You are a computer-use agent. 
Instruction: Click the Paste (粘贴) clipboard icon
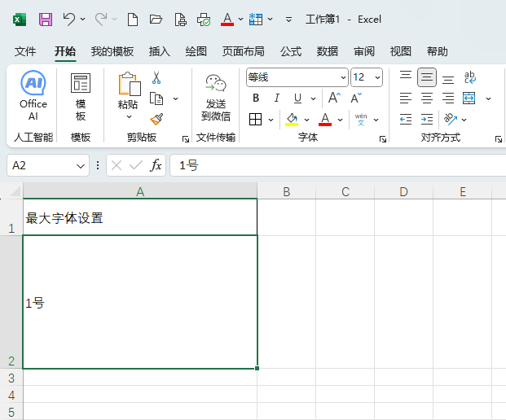tap(130, 84)
